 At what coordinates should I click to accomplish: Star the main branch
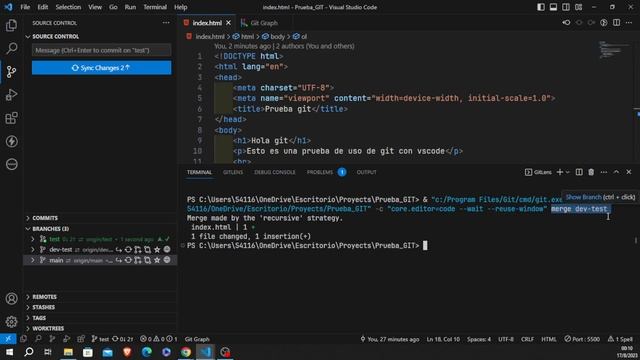click(157, 260)
